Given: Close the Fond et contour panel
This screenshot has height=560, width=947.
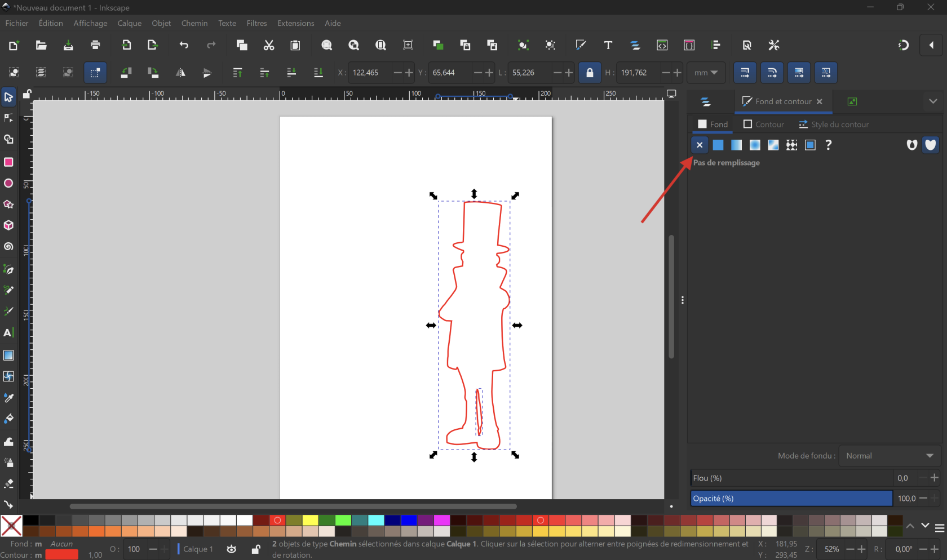Looking at the screenshot, I should tap(820, 101).
